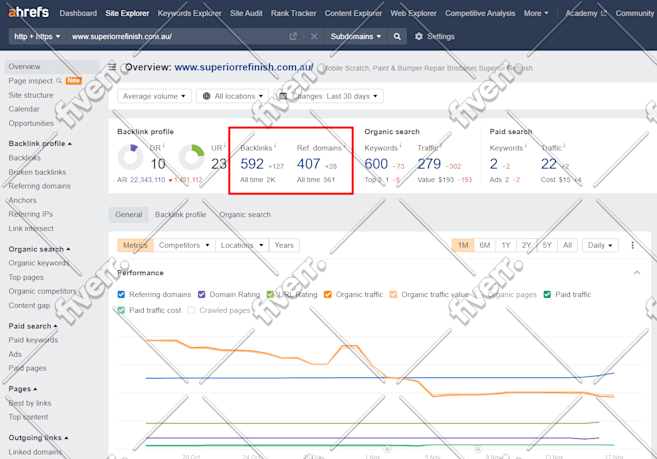Toggle the Referring domains checkbox
The width and height of the screenshot is (657, 459).
[122, 294]
